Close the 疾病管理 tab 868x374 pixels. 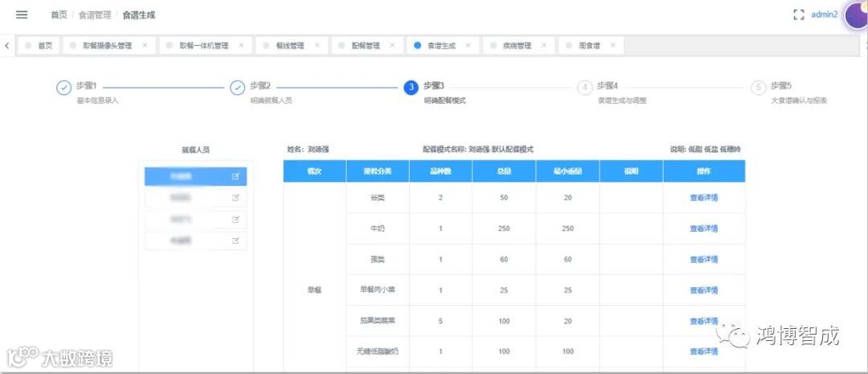point(544,45)
